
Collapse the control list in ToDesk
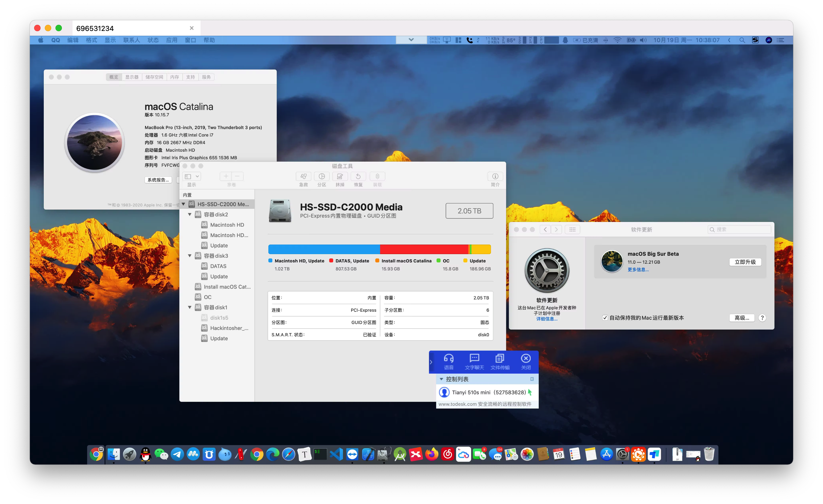click(442, 379)
